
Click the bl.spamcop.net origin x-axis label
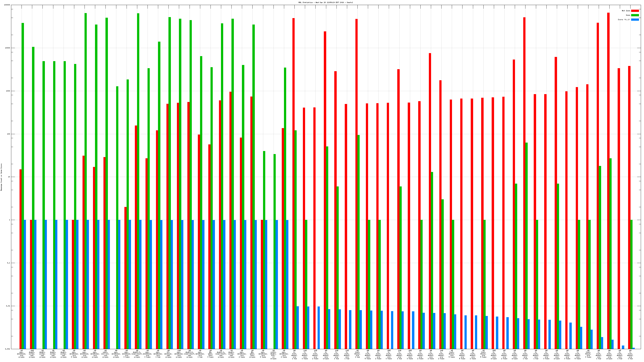pyautogui.click(x=168, y=354)
